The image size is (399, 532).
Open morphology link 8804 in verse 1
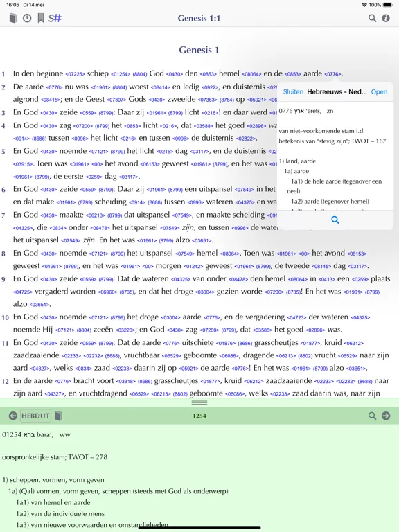(140, 74)
